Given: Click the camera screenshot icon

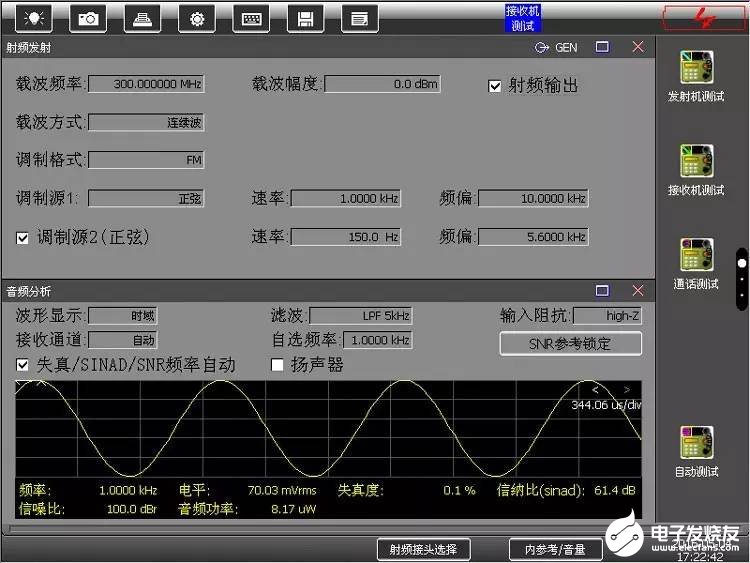Looking at the screenshot, I should (88, 19).
